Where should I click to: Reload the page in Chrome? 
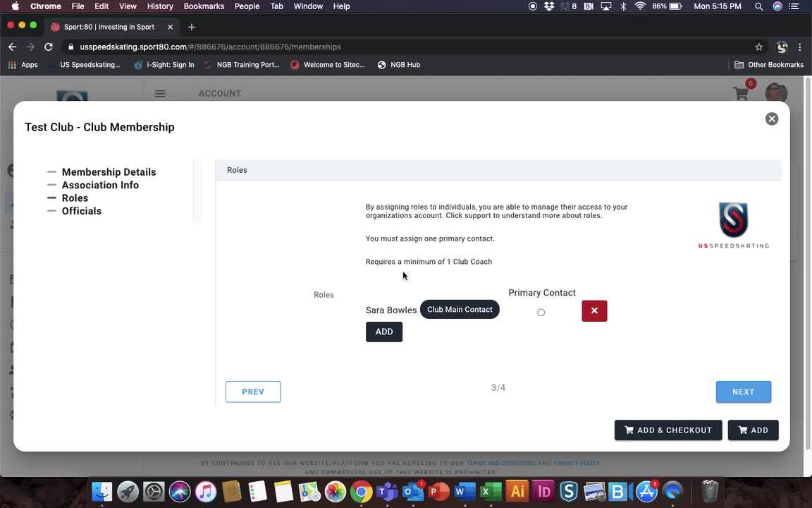pos(49,47)
